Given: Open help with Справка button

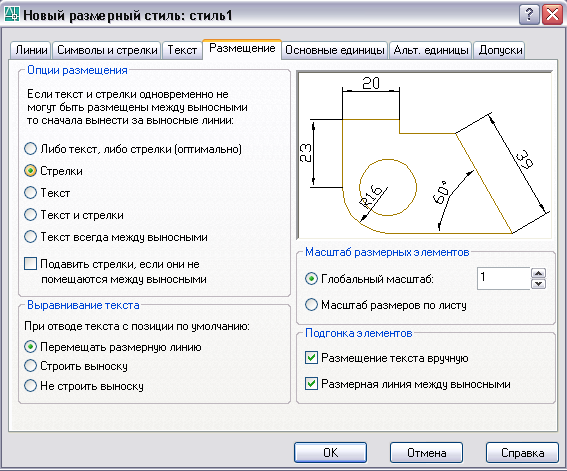Looking at the screenshot, I should [x=522, y=453].
